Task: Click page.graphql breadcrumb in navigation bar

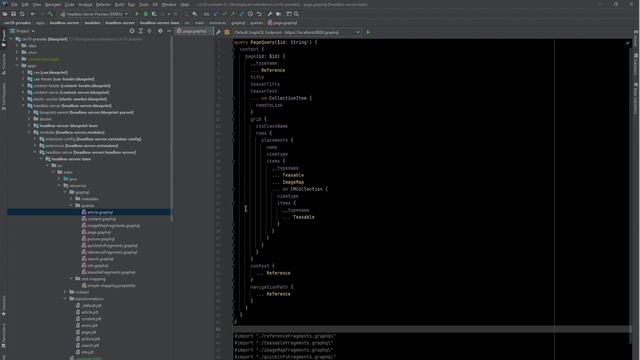Action: 282,23
